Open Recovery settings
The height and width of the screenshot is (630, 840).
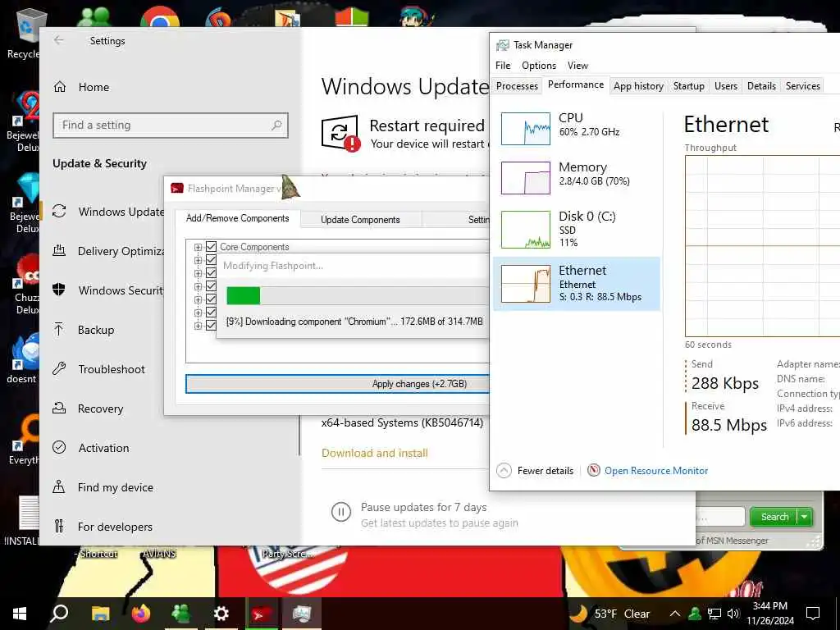tap(88, 409)
